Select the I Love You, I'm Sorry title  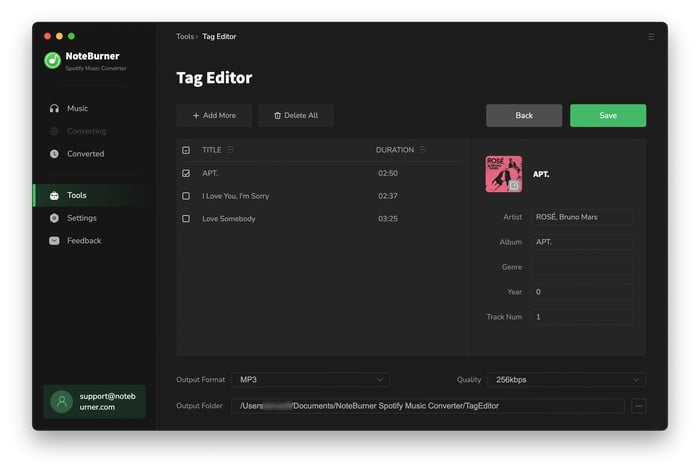[x=235, y=196]
